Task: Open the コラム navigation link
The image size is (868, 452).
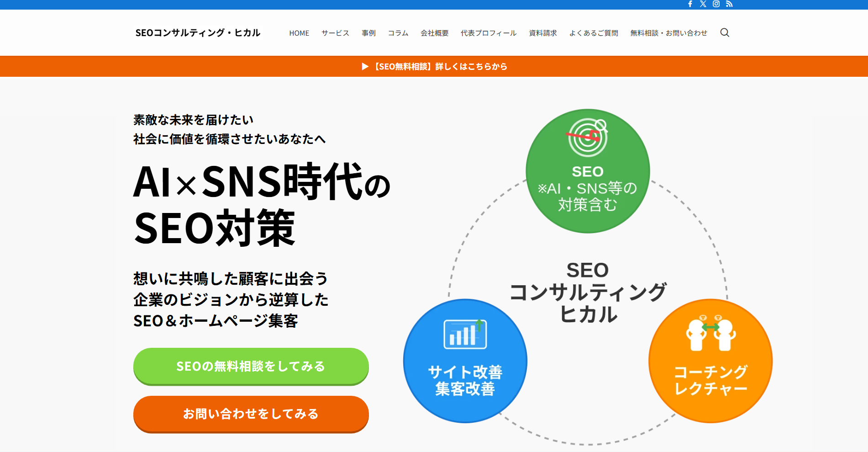Action: [x=399, y=32]
